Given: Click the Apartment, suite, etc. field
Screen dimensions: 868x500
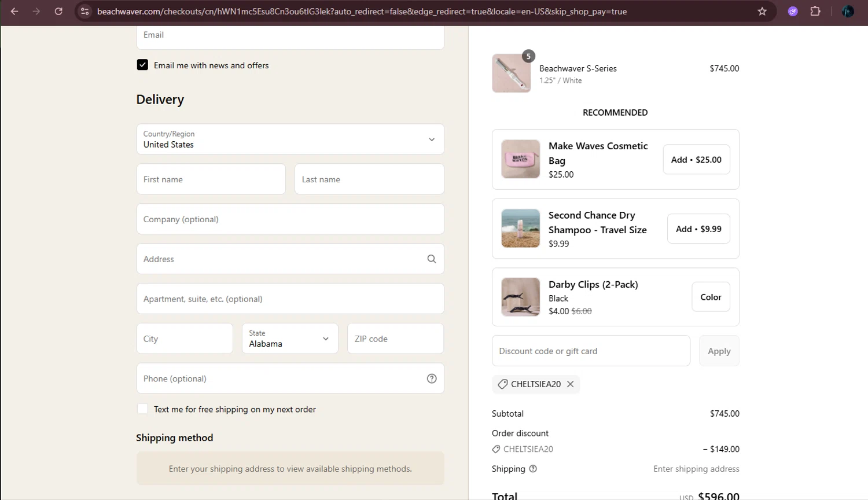Looking at the screenshot, I should coord(290,299).
